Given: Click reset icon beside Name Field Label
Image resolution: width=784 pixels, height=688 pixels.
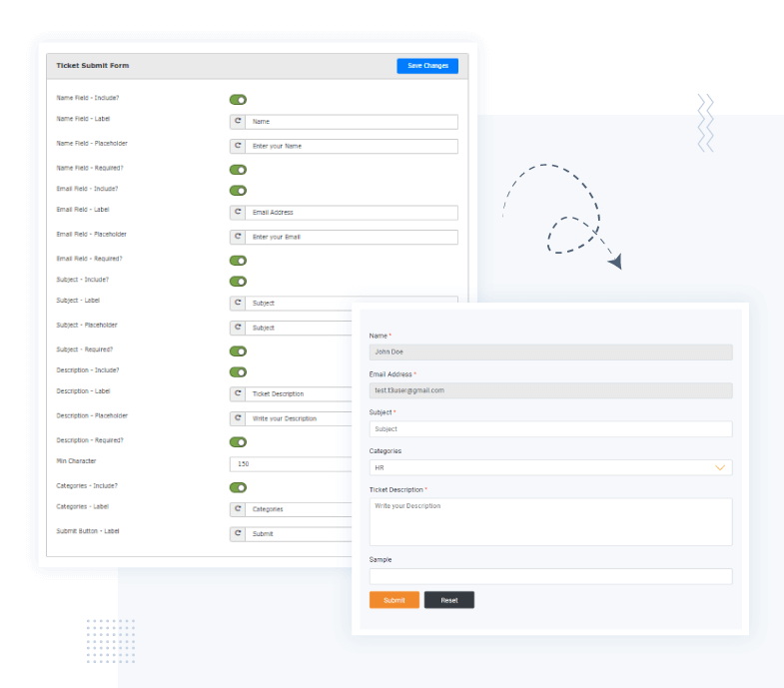Looking at the screenshot, I should 238,122.
